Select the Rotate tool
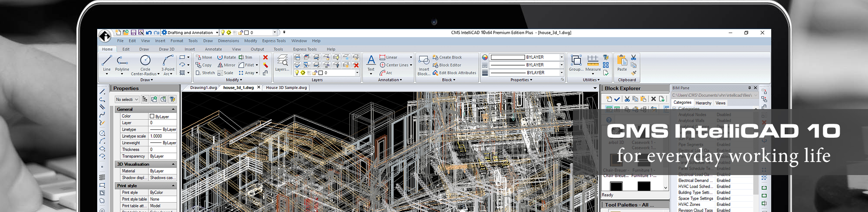The image size is (868, 212). 227,57
